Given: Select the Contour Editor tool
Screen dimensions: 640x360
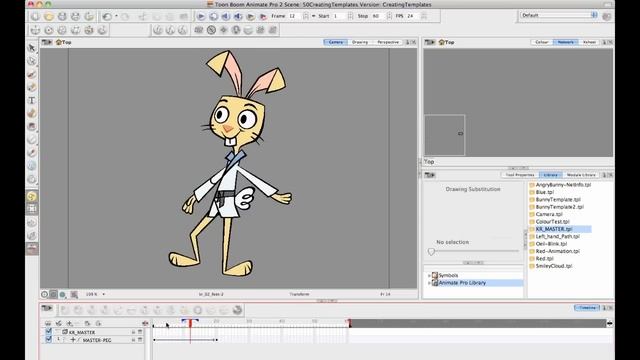Looking at the screenshot, I should (32, 61).
